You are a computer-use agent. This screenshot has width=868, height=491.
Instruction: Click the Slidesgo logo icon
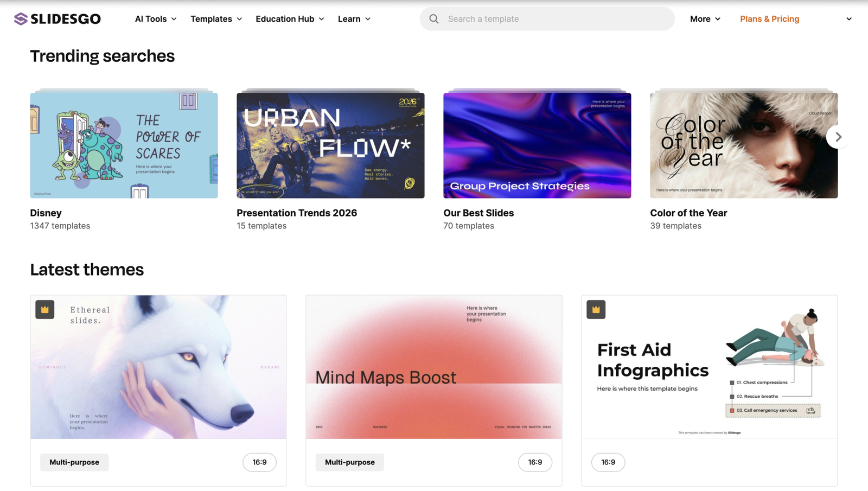(20, 18)
